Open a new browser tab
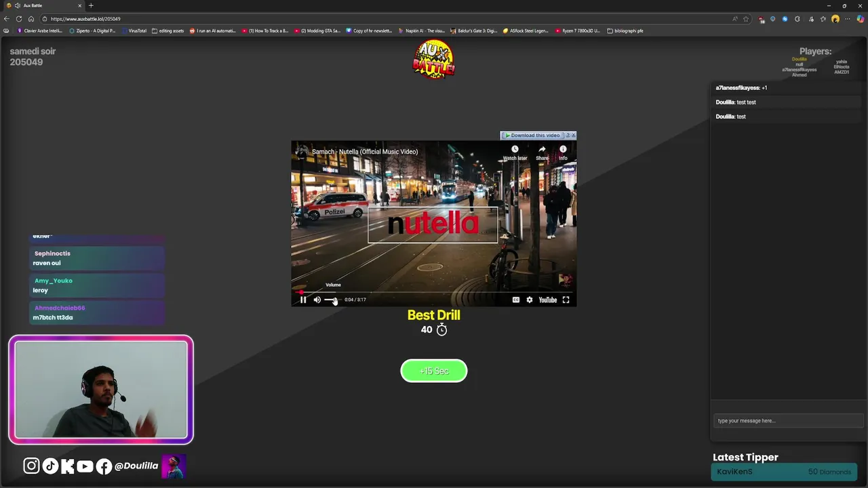 (x=91, y=5)
